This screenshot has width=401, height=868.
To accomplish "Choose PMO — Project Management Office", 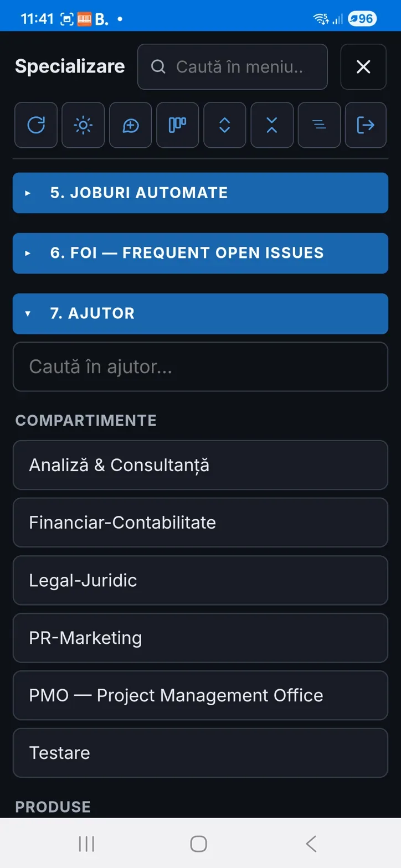I will tap(200, 695).
